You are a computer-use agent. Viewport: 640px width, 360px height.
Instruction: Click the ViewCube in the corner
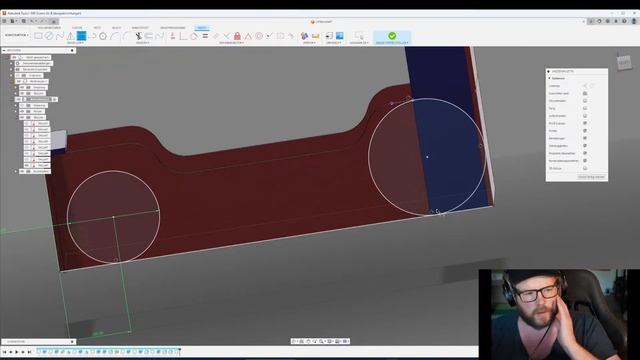(624, 62)
